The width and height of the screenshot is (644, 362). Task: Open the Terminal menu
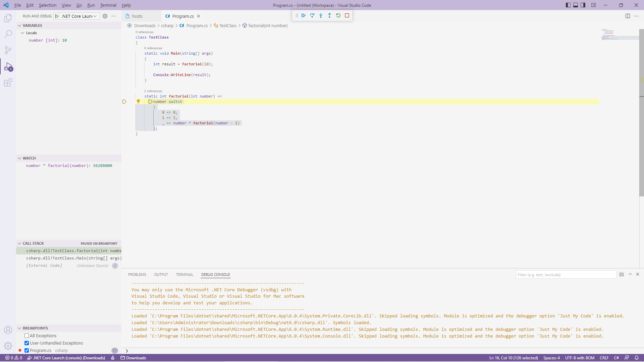[108, 5]
